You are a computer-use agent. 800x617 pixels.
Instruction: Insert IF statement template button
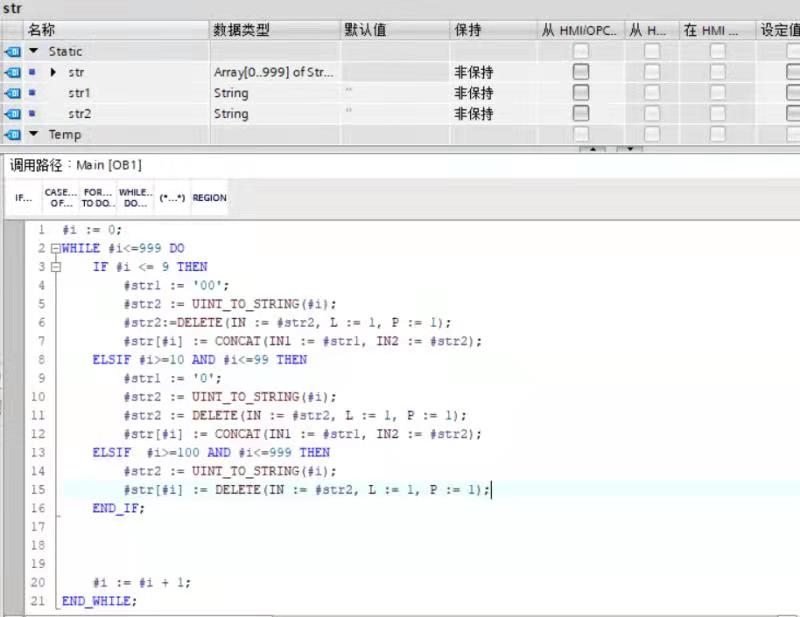tap(23, 198)
